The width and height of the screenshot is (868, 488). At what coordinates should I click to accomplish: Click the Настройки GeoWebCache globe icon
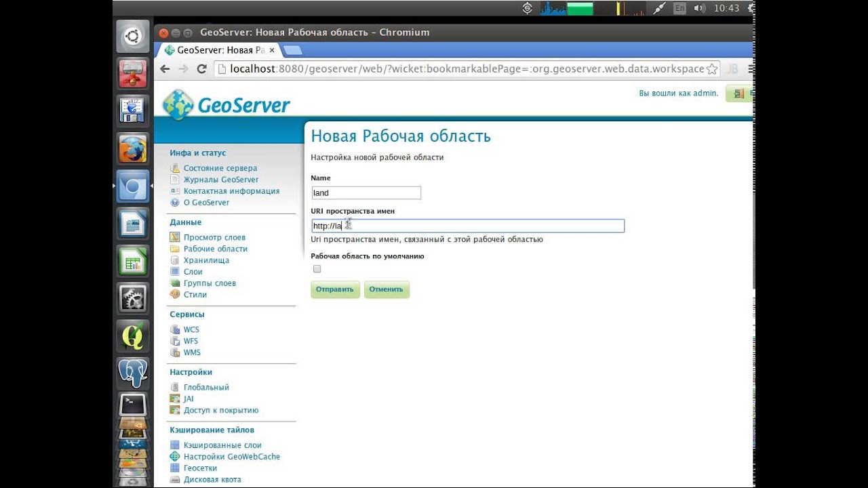[175, 456]
